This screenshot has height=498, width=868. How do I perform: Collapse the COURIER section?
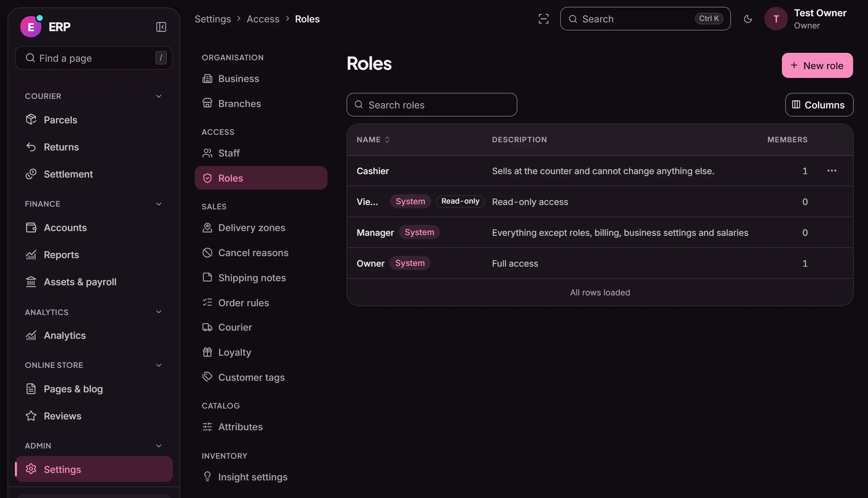click(x=158, y=96)
